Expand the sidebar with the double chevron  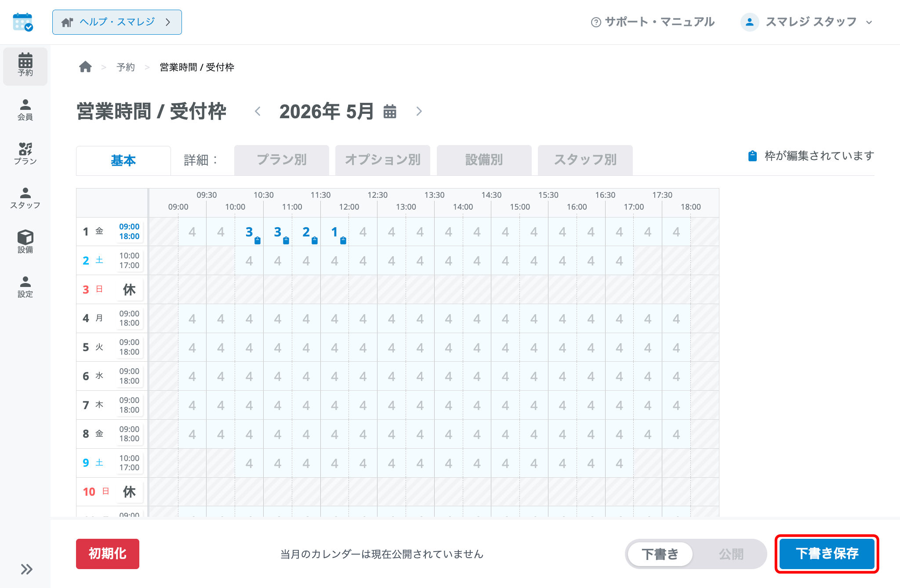click(x=27, y=569)
